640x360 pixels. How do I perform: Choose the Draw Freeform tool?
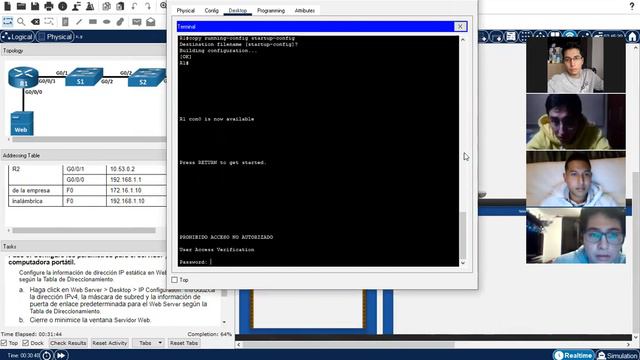[x=120, y=22]
